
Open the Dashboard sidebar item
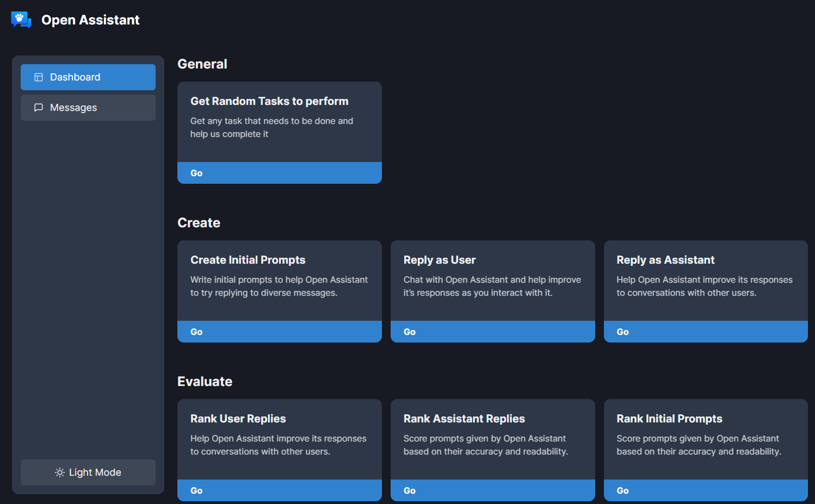click(x=88, y=77)
